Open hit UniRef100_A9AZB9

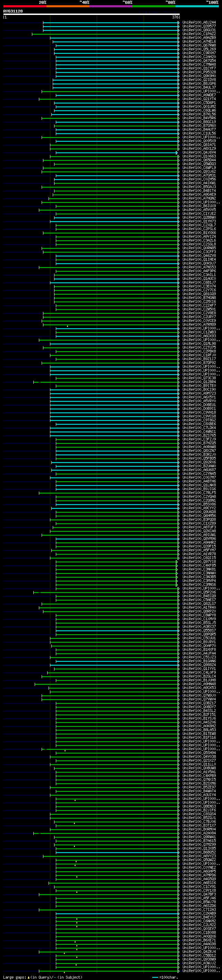(199, 38)
